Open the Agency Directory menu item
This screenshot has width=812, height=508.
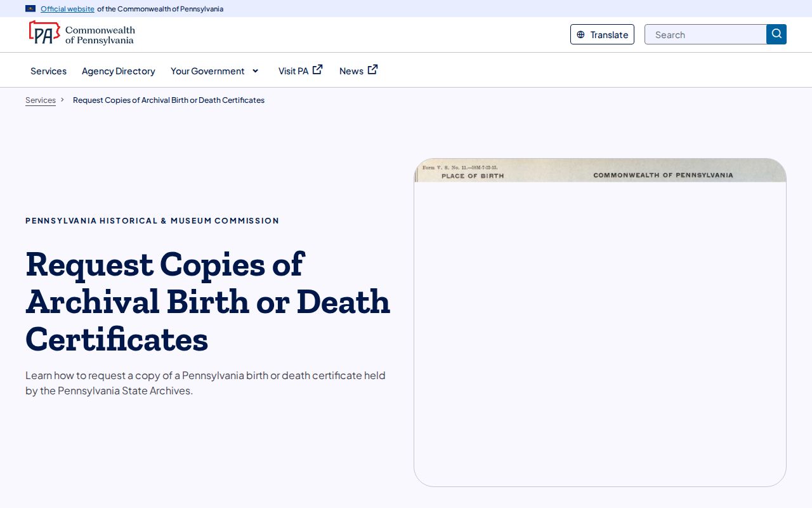coord(119,71)
